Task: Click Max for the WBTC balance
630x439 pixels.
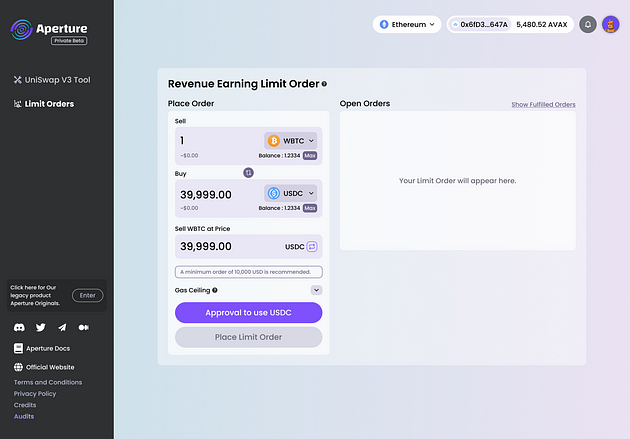Action: [310, 155]
